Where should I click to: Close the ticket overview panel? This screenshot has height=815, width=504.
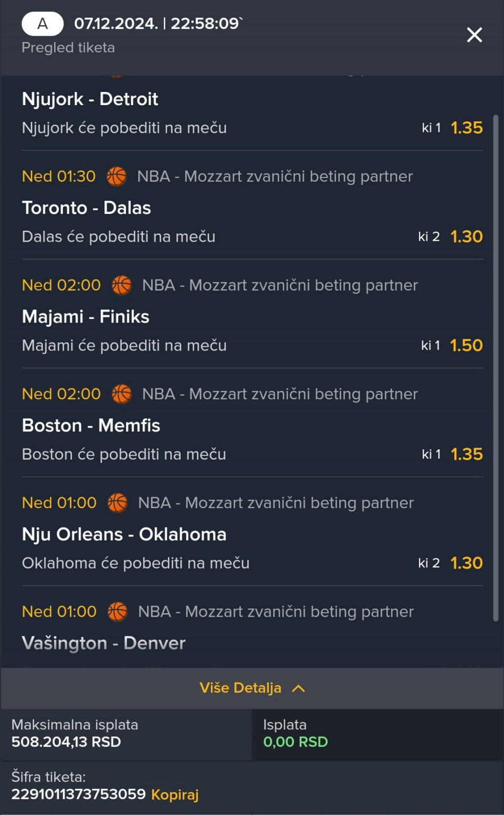474,35
